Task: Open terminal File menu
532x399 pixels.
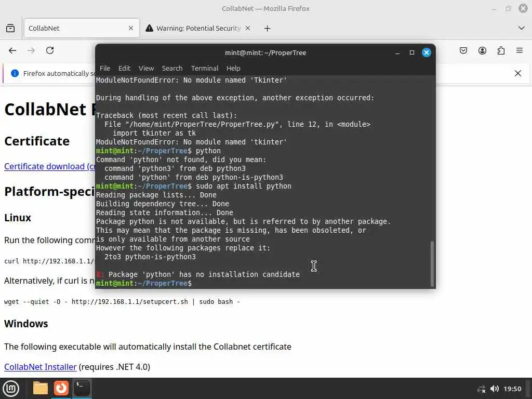Action: 105,68
